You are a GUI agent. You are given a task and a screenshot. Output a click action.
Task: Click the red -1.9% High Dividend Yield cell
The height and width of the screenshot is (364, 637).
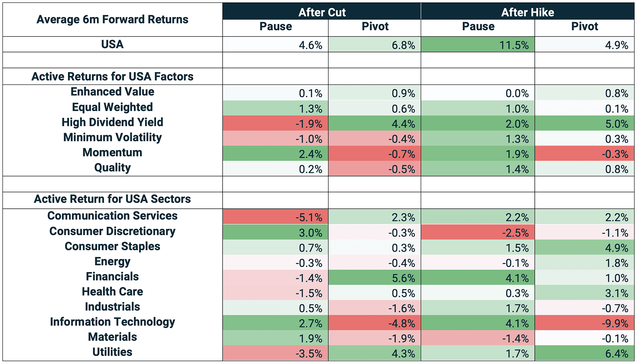pyautogui.click(x=275, y=124)
